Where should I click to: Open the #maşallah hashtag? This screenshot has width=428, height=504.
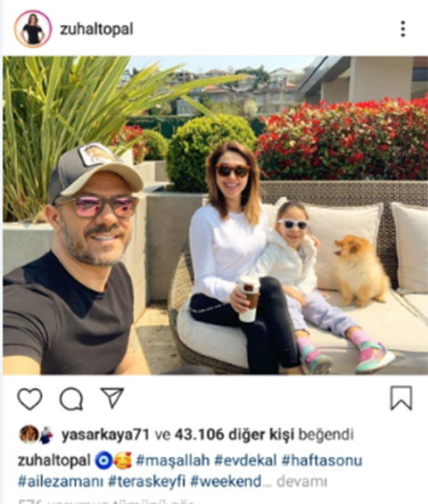point(173,460)
